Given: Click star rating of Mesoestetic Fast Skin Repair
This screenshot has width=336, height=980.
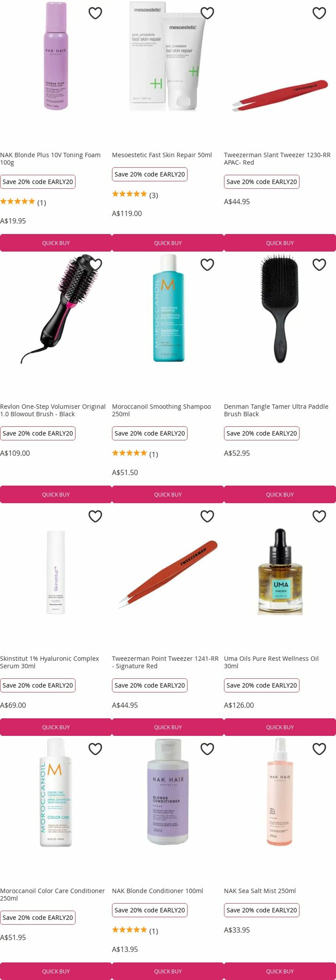Looking at the screenshot, I should pyautogui.click(x=135, y=195).
